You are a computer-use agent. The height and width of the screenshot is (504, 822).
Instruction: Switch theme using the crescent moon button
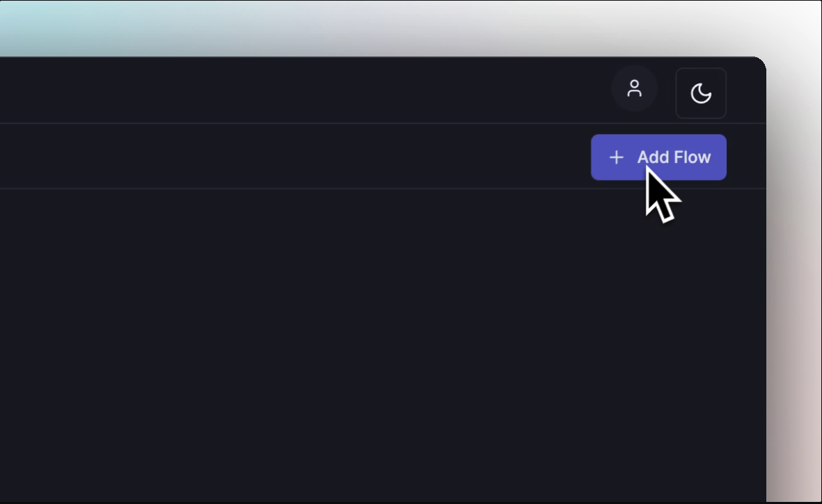click(701, 93)
